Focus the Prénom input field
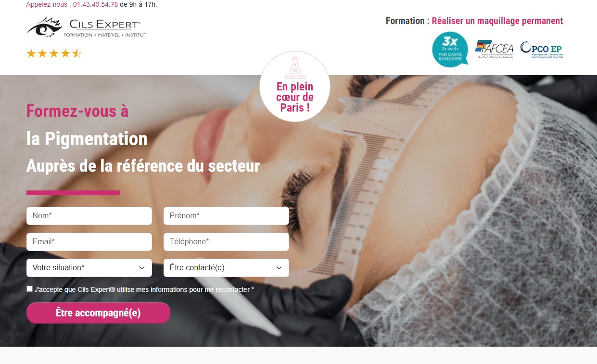The image size is (597, 364). [226, 216]
